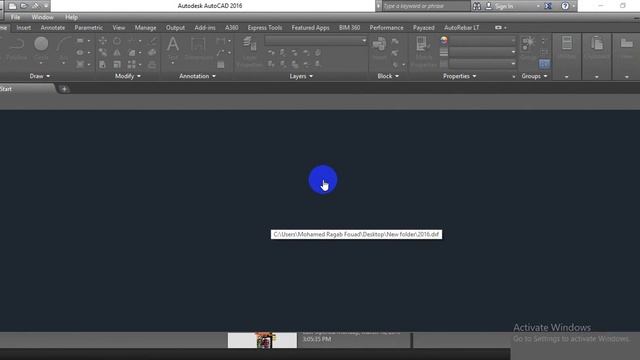Expand the Modify panel
Screen dimensions: 640x360
[x=127, y=76]
